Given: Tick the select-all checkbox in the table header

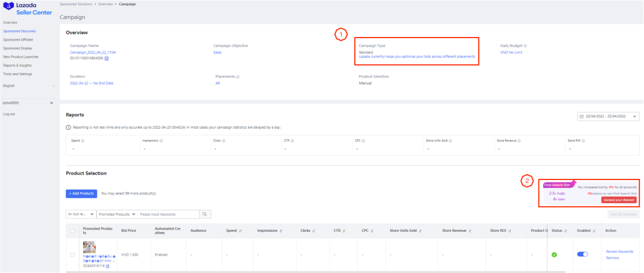Looking at the screenshot, I should (x=72, y=231).
